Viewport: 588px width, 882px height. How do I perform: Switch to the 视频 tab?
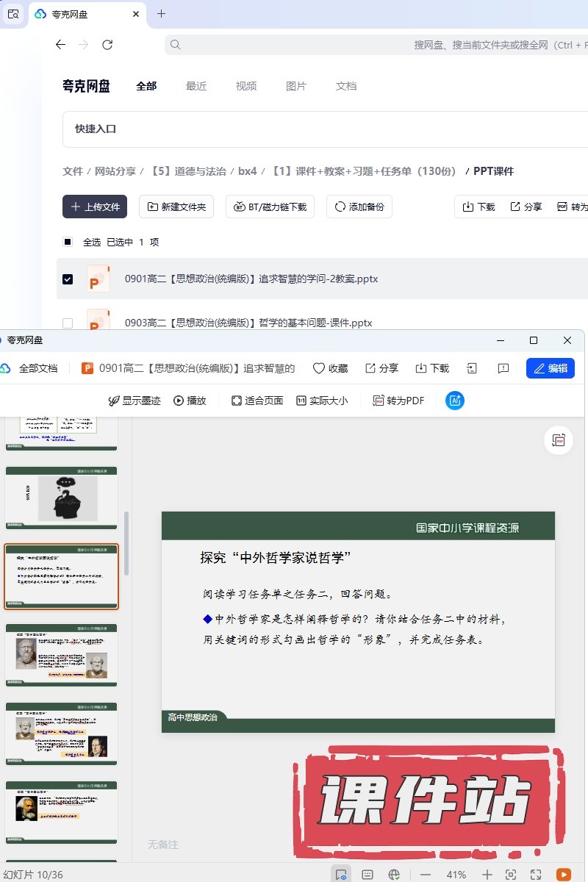[246, 86]
